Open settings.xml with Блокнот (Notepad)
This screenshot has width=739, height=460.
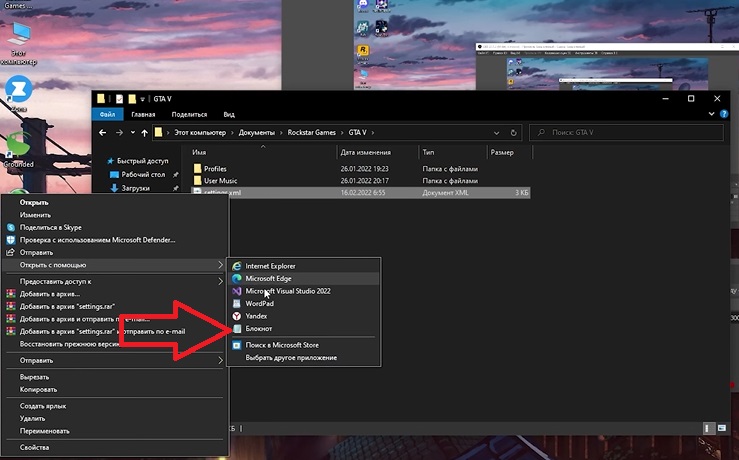pyautogui.click(x=258, y=328)
